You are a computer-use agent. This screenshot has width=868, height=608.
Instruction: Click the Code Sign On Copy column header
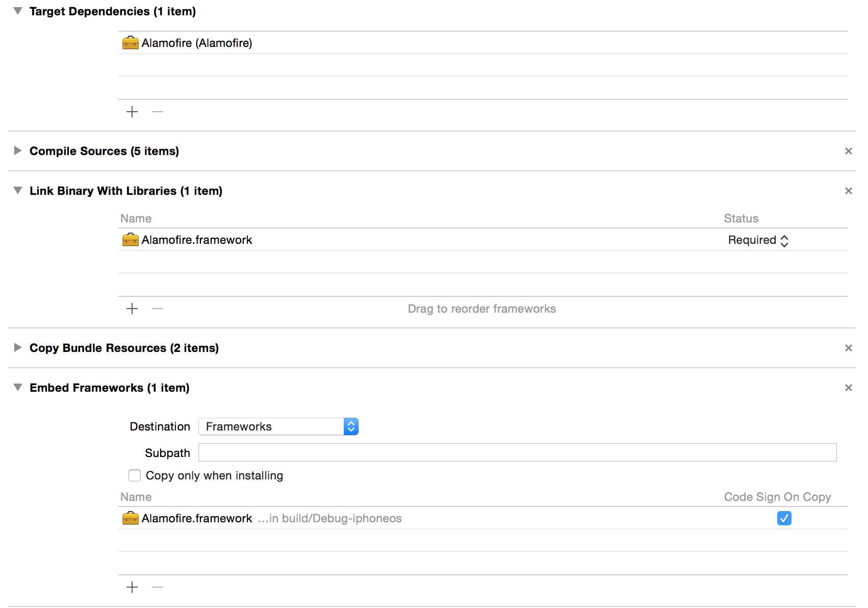click(777, 497)
